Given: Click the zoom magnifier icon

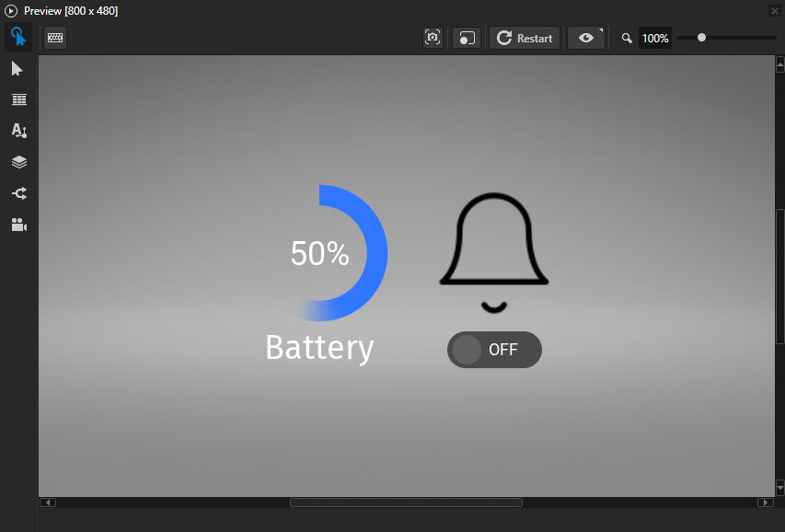Looking at the screenshot, I should (627, 38).
